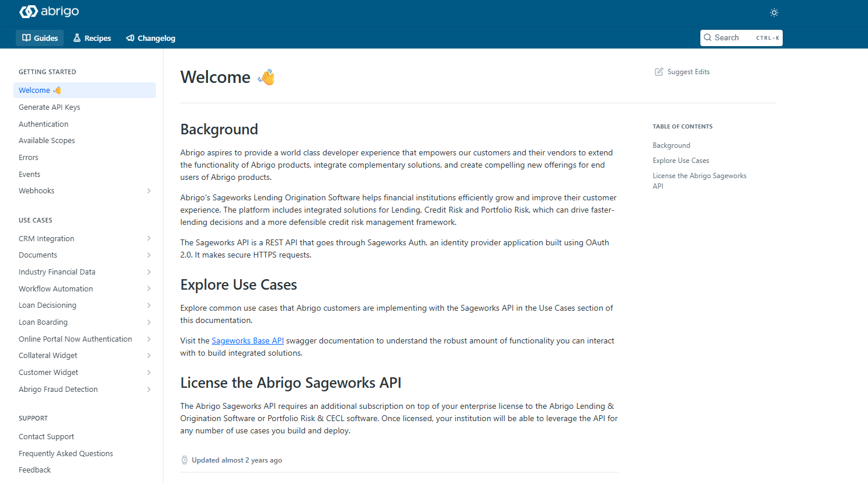Screen dimensions: 868x483
Task: Click the magnifier icon in Search box
Action: 708,38
